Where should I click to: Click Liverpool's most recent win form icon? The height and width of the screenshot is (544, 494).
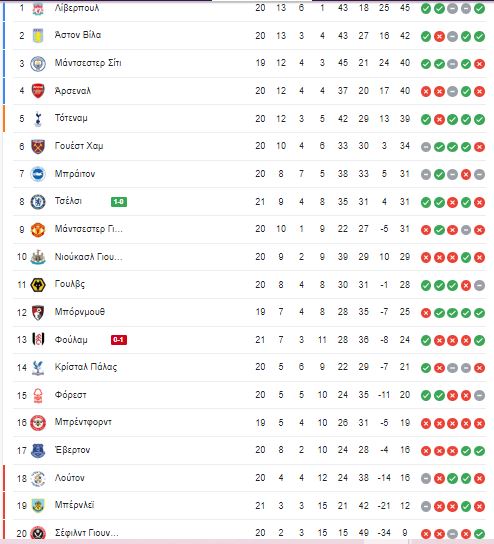point(479,9)
